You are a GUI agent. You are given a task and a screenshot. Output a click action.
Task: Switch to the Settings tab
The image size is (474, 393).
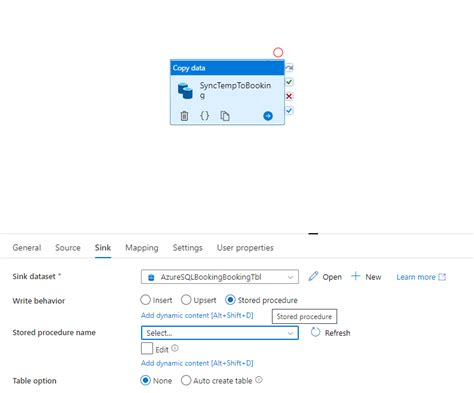click(188, 248)
